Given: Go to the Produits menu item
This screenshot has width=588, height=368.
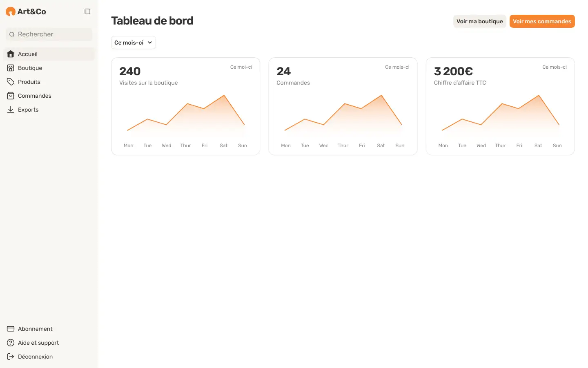Looking at the screenshot, I should click(x=29, y=82).
